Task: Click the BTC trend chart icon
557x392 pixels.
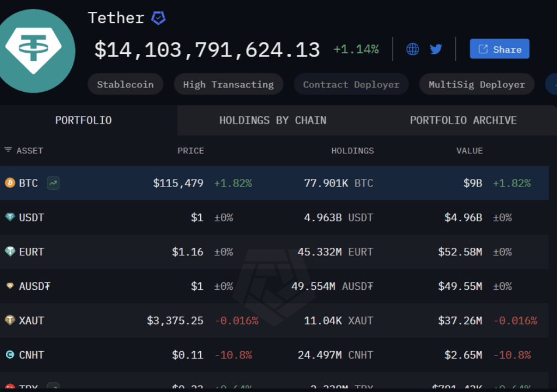Action: [53, 183]
